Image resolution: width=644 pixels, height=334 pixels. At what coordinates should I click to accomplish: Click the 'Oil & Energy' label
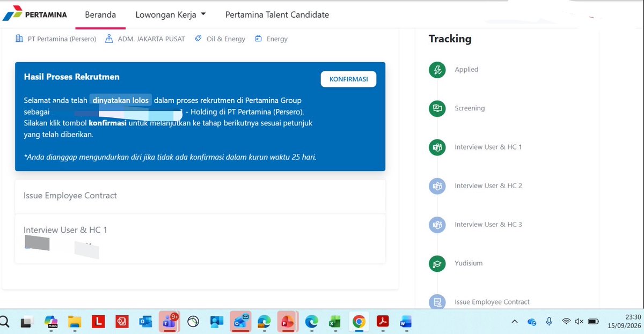(x=226, y=39)
